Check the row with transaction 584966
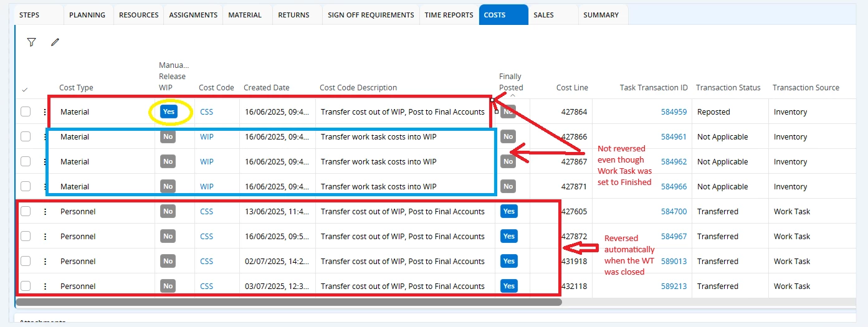The height and width of the screenshot is (327, 868). pos(26,187)
